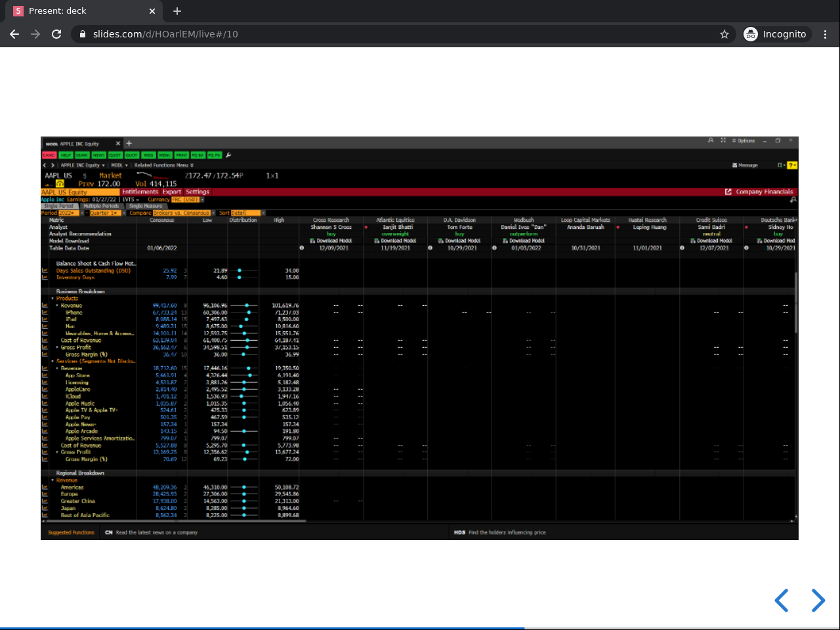Click the green MENU key
Screen dimensions: 840x630
click(165, 156)
